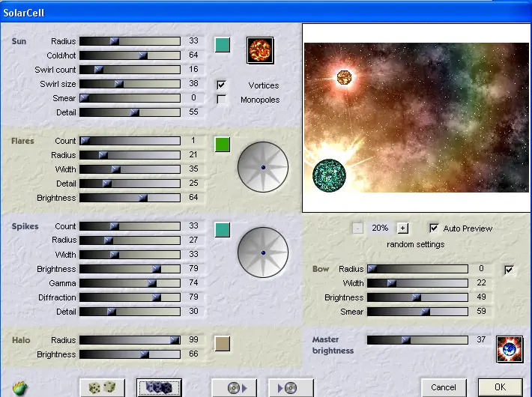This screenshot has width=532, height=397.
Task: Click the Bow Radius slider
Action: 417,269
